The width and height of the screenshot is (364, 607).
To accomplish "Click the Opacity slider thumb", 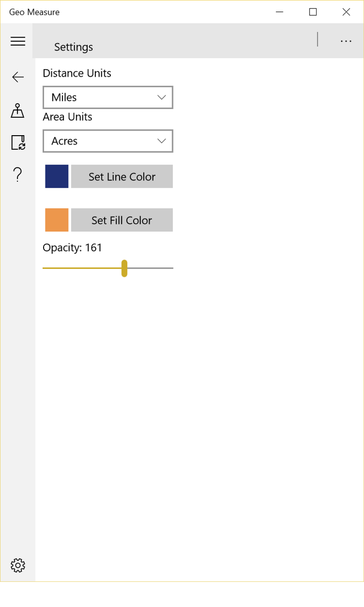I will [124, 268].
